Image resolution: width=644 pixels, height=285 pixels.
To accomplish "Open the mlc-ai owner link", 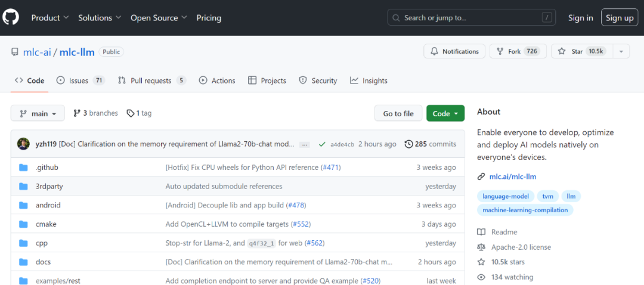I will 37,52.
